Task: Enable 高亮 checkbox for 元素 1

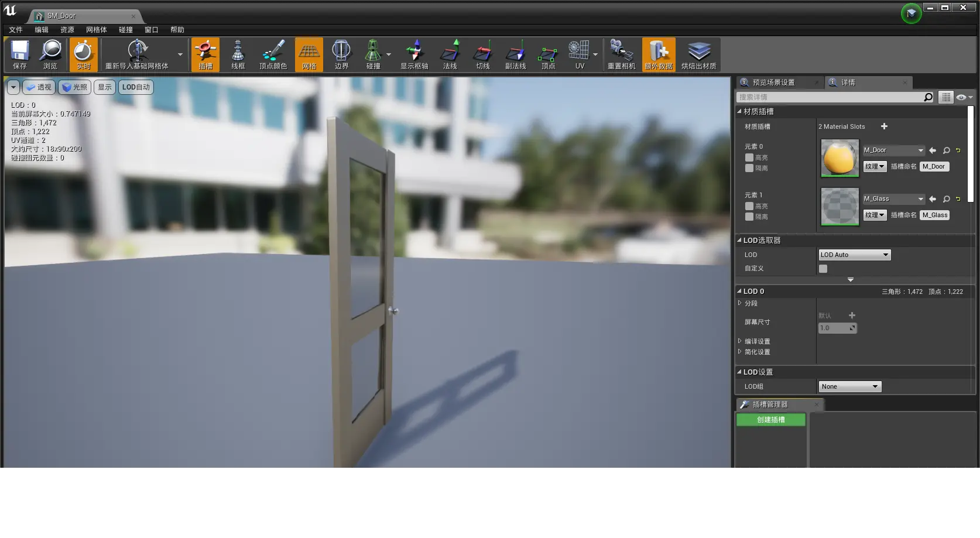Action: [x=749, y=206]
